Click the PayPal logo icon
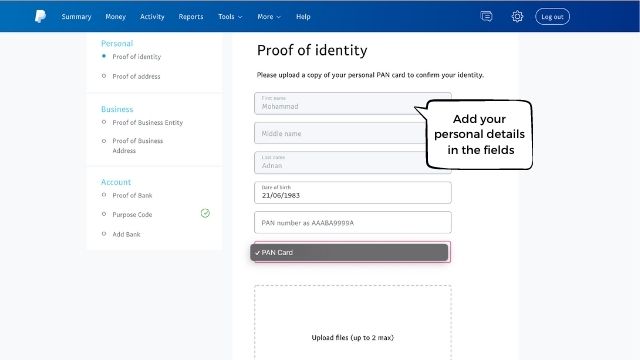The width and height of the screenshot is (640, 360). pyautogui.click(x=40, y=16)
